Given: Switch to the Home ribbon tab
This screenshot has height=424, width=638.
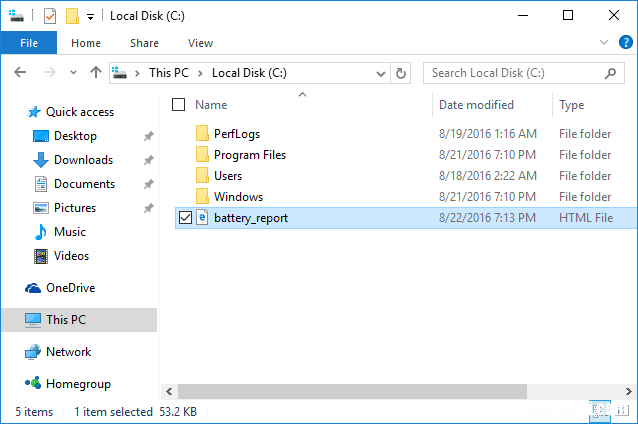Looking at the screenshot, I should [x=86, y=43].
